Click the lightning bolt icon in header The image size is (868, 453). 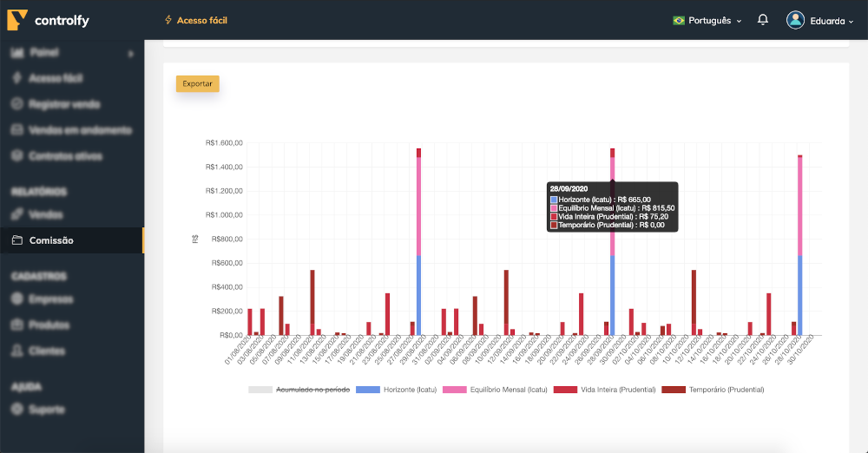168,20
